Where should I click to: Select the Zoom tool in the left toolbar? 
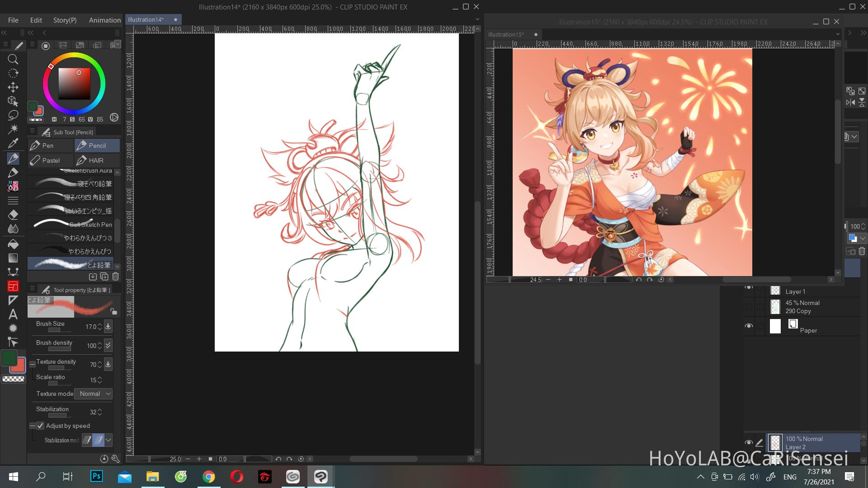(x=13, y=59)
